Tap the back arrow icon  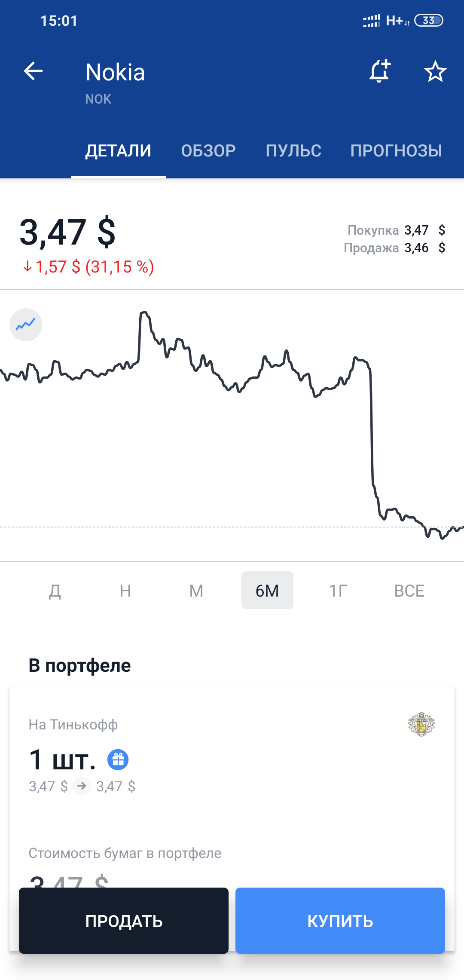[33, 71]
